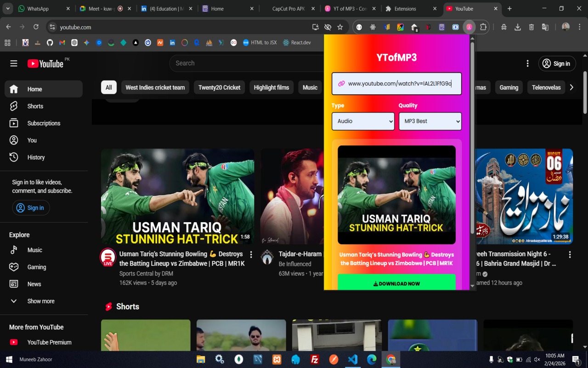The width and height of the screenshot is (588, 368).
Task: Open File Explorer from the taskbar
Action: 201,359
